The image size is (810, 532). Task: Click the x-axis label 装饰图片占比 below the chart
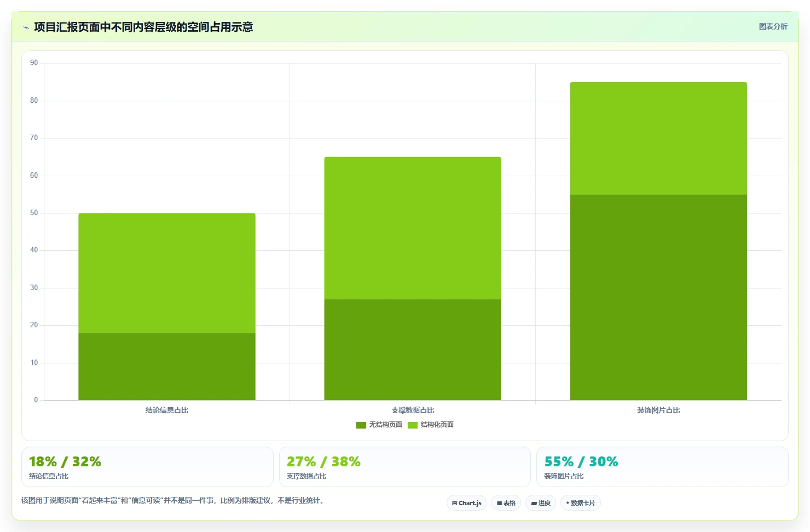point(658,410)
